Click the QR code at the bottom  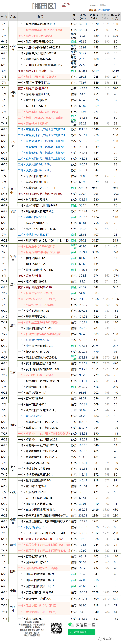tap(56, 628)
